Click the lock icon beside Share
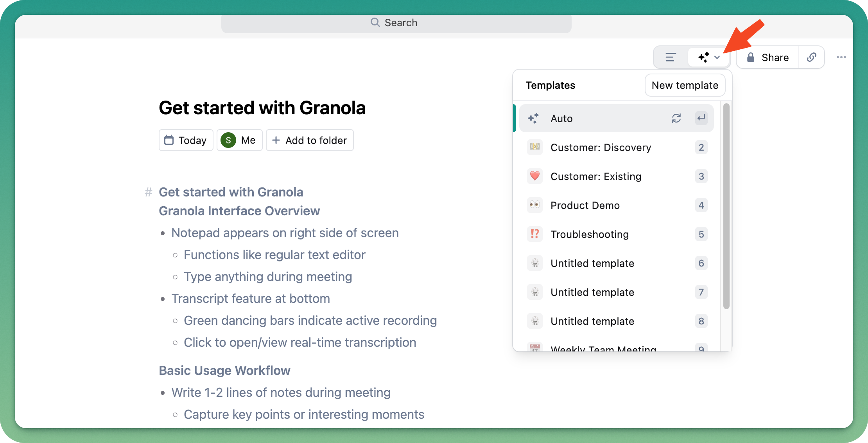This screenshot has width=868, height=443. click(x=750, y=58)
